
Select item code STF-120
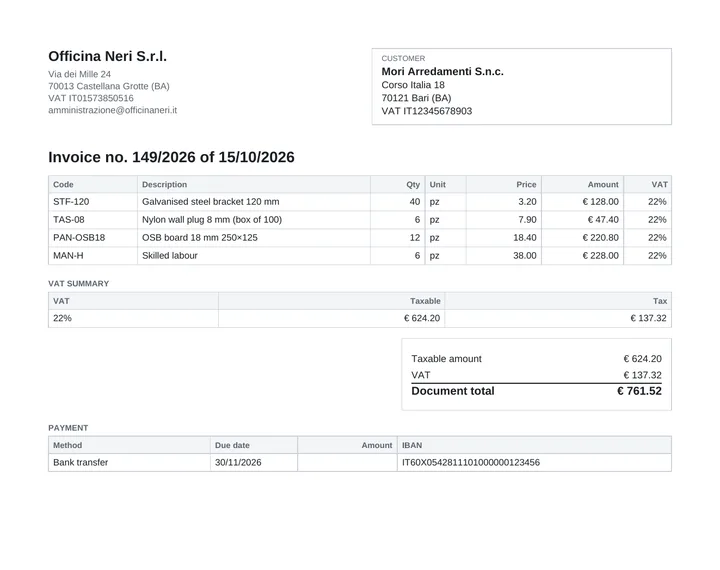tap(71, 202)
